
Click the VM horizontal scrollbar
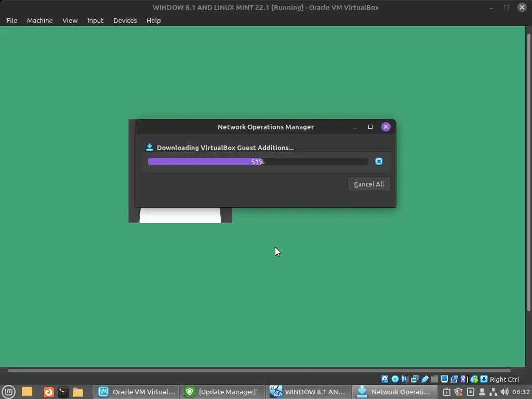[259, 370]
